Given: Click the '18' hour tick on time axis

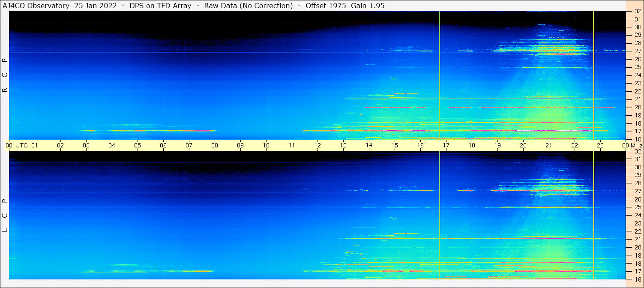Looking at the screenshot, I should point(472,145).
